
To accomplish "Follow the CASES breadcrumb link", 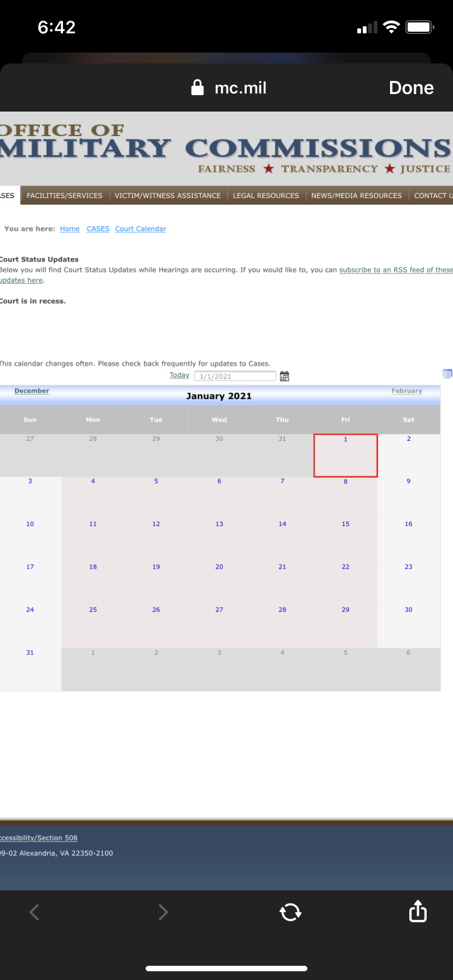I will click(x=98, y=229).
